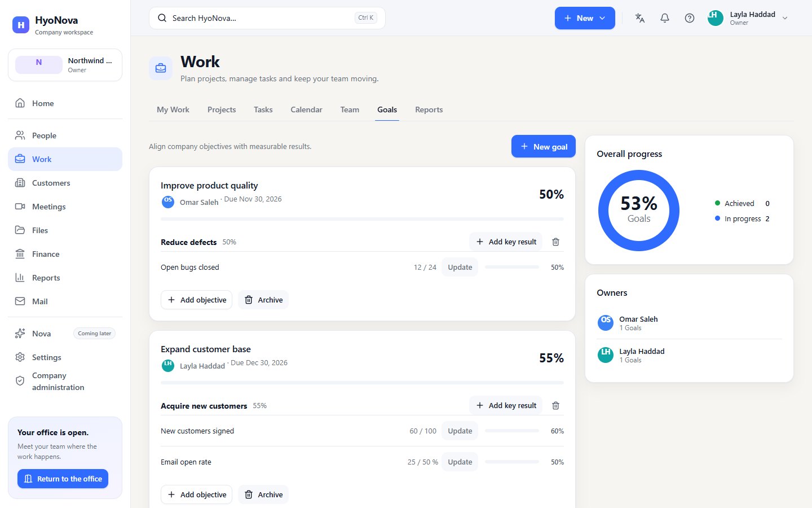The image size is (812, 508).
Task: Click the Coming later badge next to Nova
Action: (x=95, y=334)
